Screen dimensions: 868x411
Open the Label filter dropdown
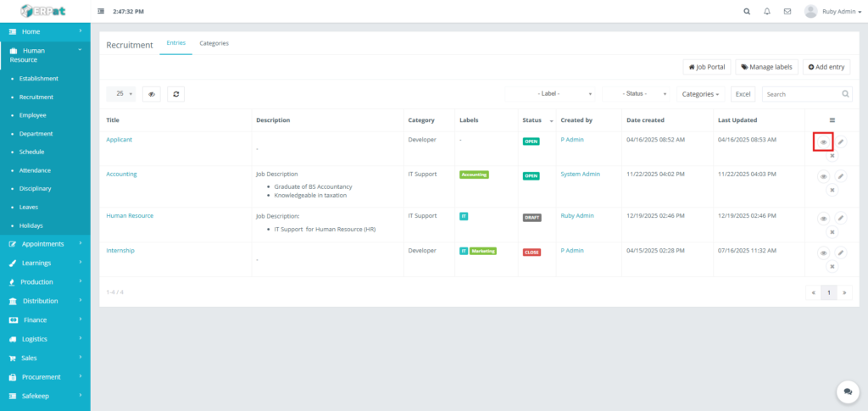[x=554, y=94]
